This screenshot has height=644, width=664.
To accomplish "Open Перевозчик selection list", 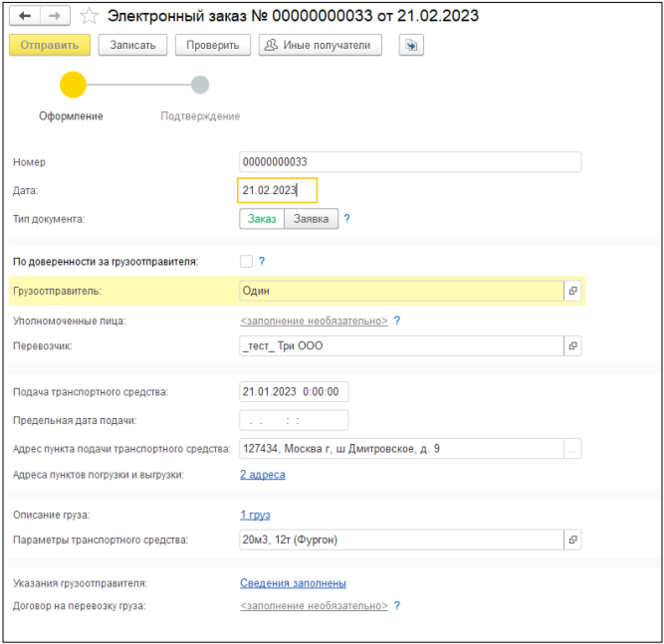I will pyautogui.click(x=572, y=346).
